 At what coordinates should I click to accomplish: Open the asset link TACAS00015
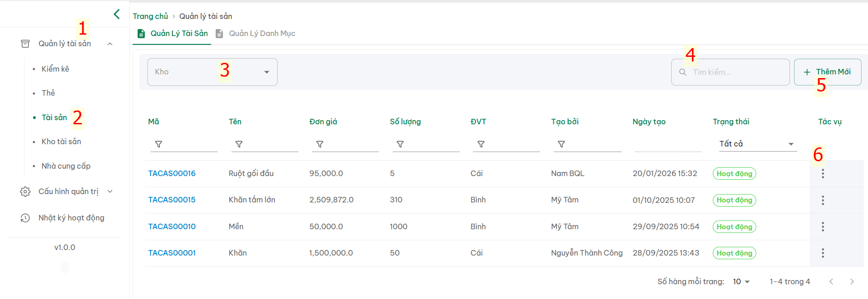pyautogui.click(x=172, y=200)
